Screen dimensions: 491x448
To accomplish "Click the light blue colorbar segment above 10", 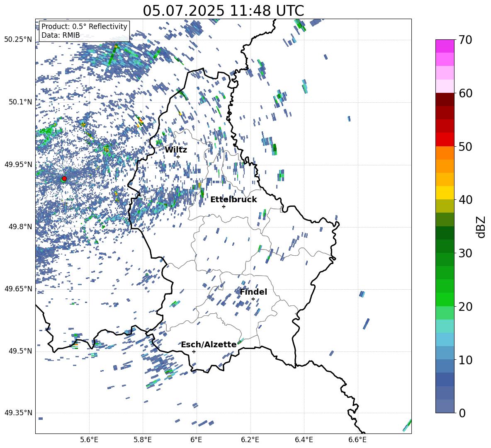I will pos(445,339).
